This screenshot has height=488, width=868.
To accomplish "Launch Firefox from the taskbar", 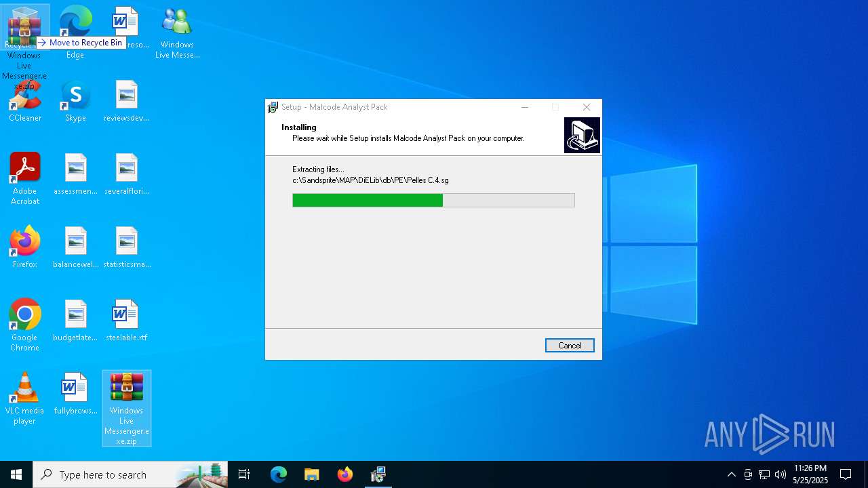I will tap(344, 474).
